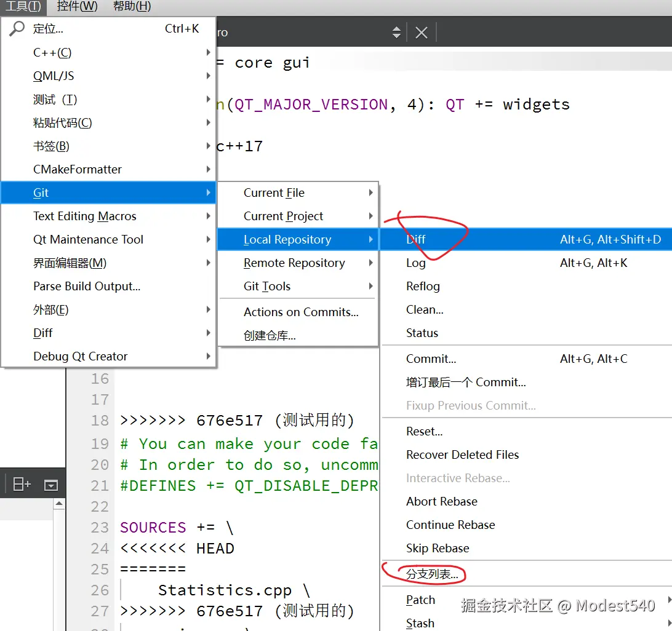Screen dimensions: 672x631
Task: Choose 创建仓库... entry
Action: (x=298, y=335)
